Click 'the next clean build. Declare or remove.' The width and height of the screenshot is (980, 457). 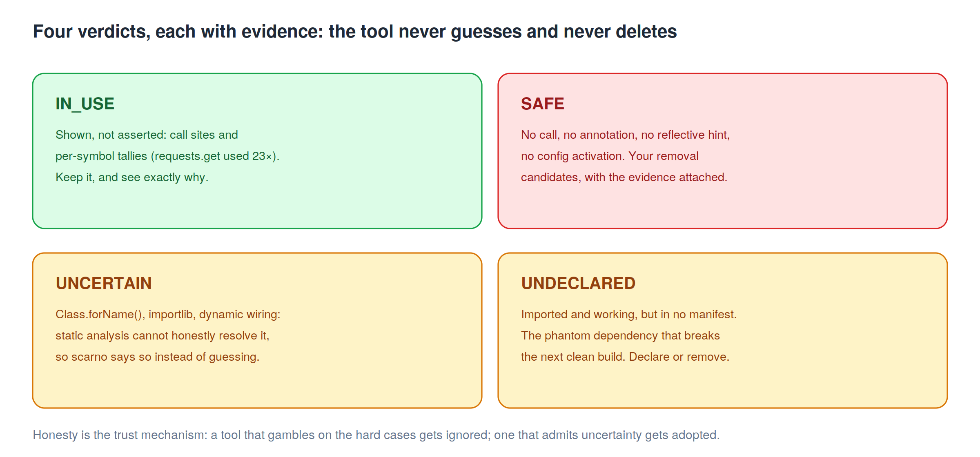point(625,357)
